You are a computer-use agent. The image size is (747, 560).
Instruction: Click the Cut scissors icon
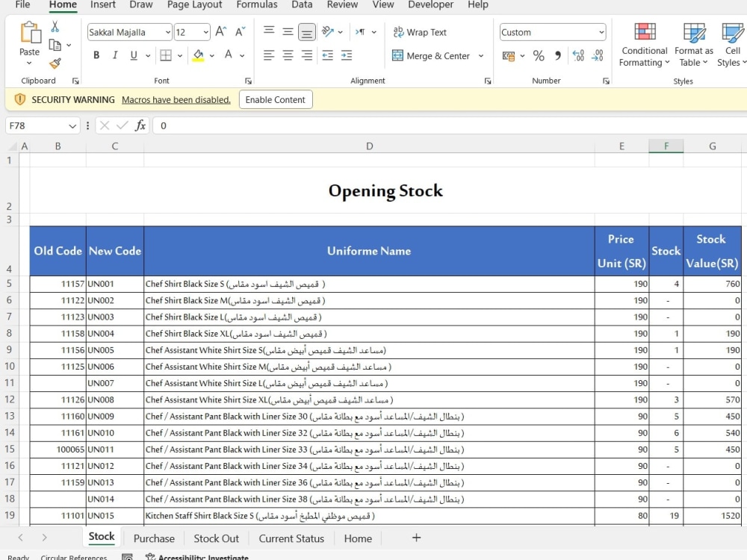[x=55, y=27]
